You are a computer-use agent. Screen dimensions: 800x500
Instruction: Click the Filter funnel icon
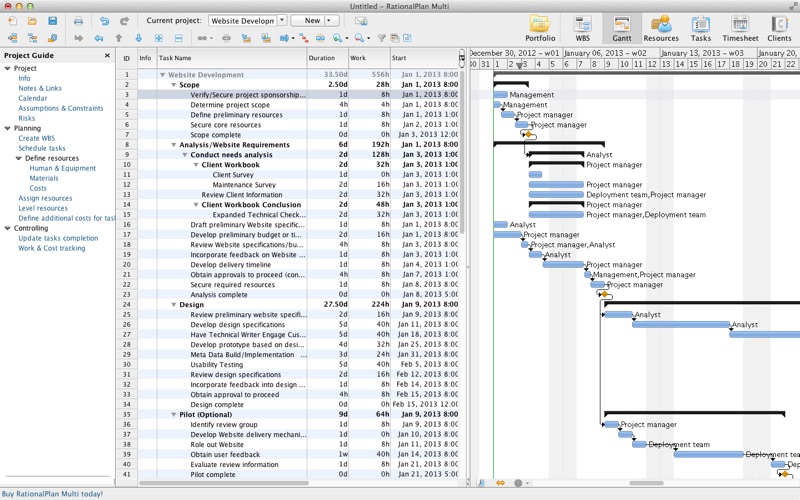click(x=381, y=38)
